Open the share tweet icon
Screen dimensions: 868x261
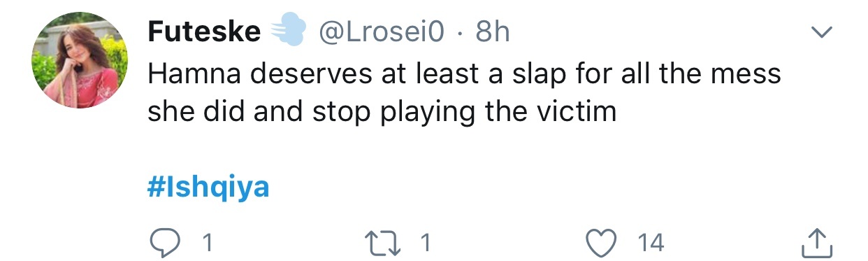814,242
